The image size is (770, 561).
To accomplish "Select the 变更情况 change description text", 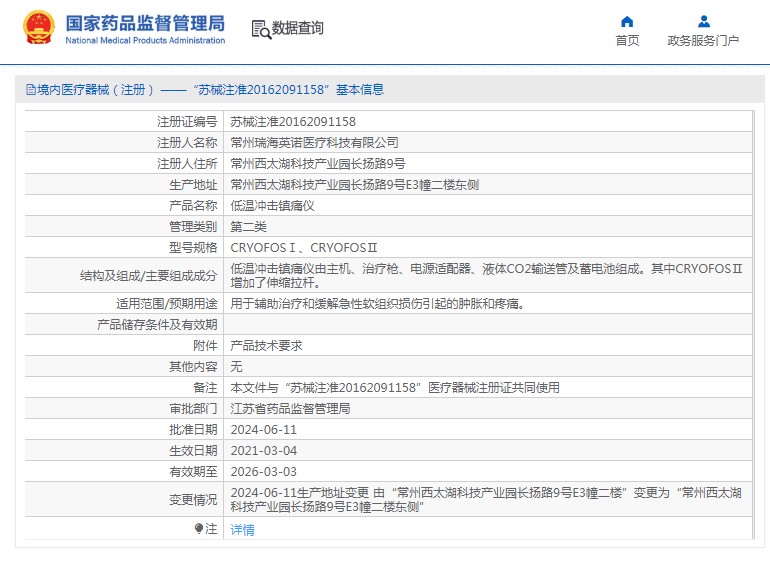I will point(486,500).
